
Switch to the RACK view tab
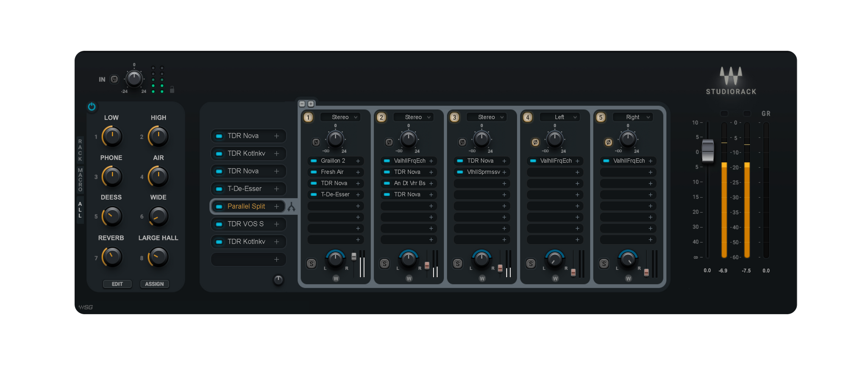80,150
